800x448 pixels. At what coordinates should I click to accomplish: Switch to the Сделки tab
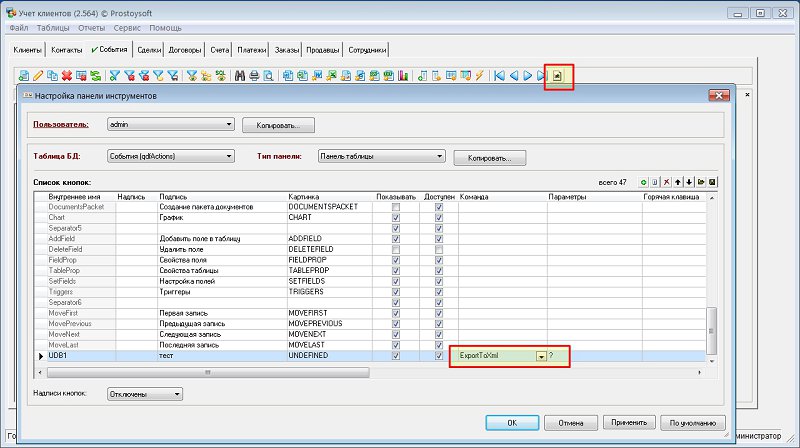pyautogui.click(x=152, y=50)
